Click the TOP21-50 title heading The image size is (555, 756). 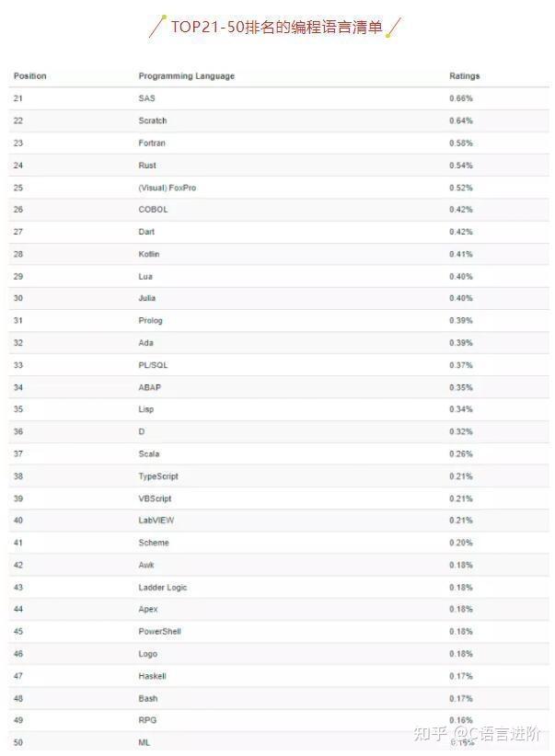[276, 27]
